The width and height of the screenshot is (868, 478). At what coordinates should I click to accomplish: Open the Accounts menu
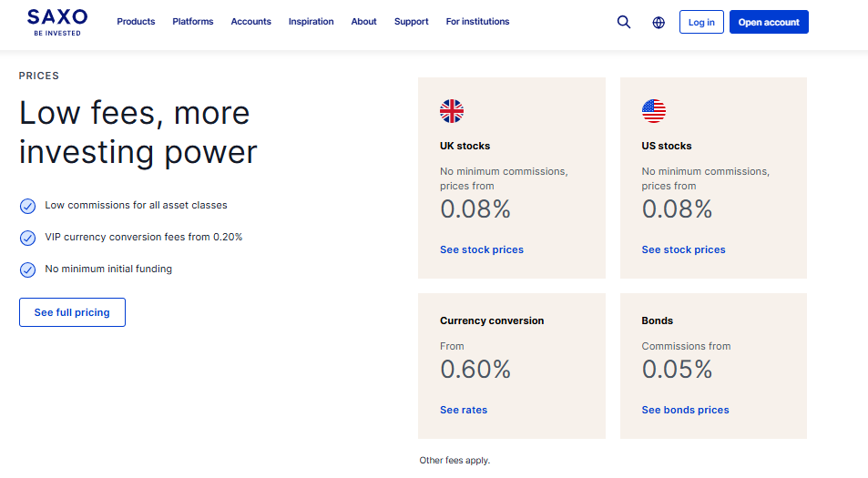[250, 22]
